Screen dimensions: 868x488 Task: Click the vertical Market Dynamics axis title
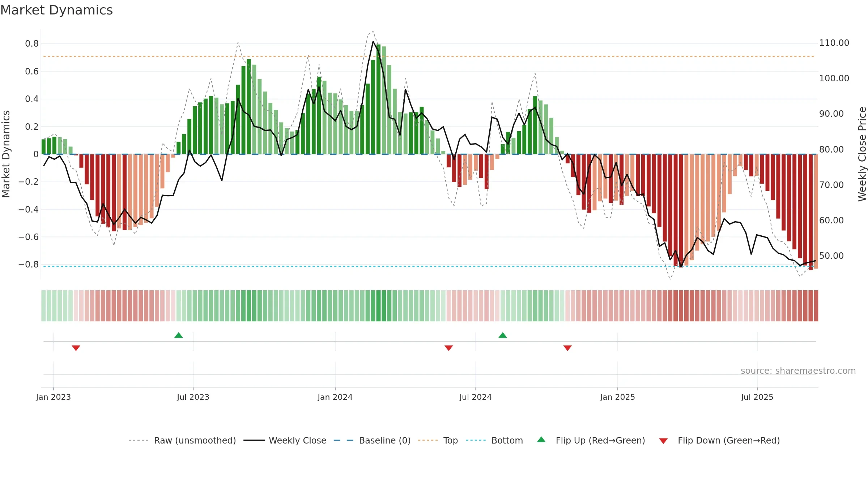click(x=6, y=154)
